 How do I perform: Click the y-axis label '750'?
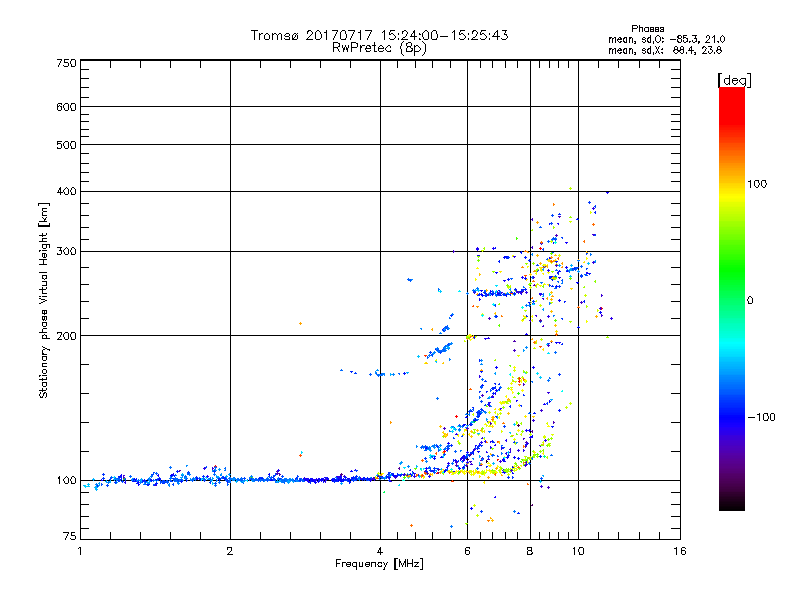(66, 63)
